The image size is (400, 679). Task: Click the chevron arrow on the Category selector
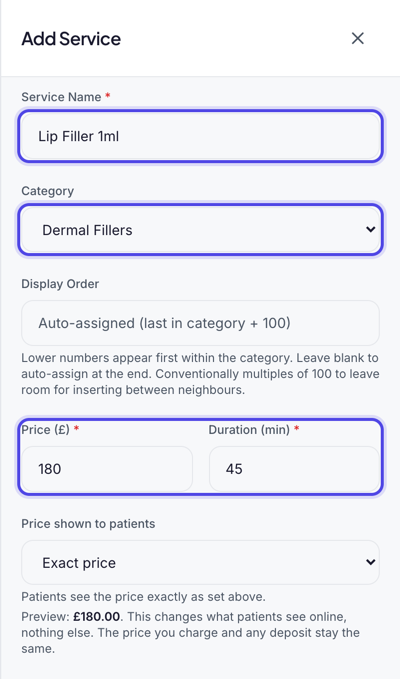point(370,230)
